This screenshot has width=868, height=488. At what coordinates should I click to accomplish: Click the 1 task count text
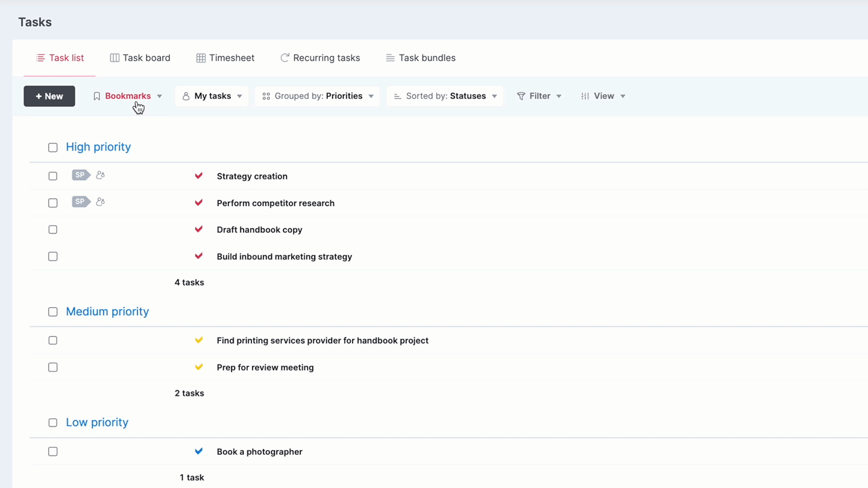192,477
